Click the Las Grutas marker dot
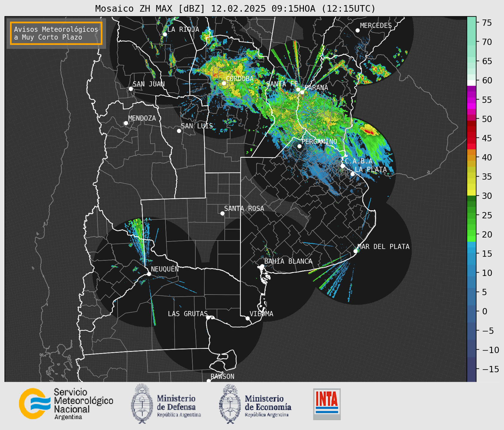Viewport: 504px width, 430px height. [208, 318]
